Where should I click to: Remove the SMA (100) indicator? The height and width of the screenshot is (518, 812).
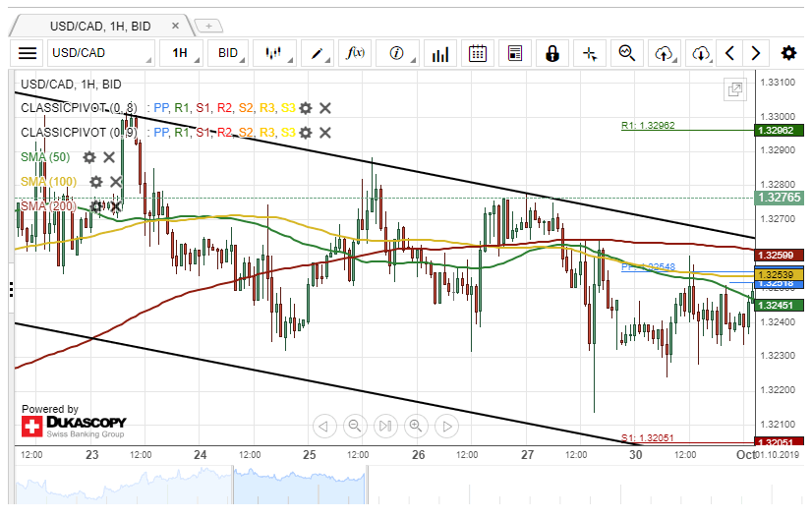click(x=115, y=182)
